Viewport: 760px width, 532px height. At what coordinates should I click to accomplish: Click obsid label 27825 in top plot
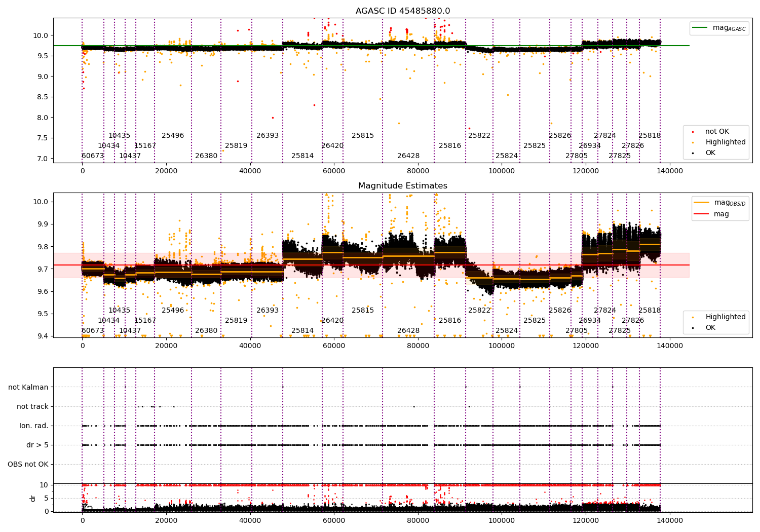click(620, 156)
